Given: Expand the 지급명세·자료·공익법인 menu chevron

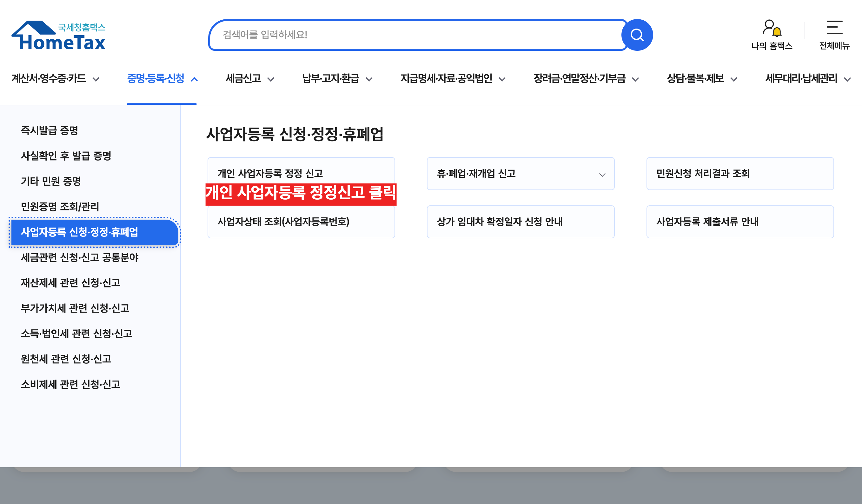Looking at the screenshot, I should tap(502, 79).
